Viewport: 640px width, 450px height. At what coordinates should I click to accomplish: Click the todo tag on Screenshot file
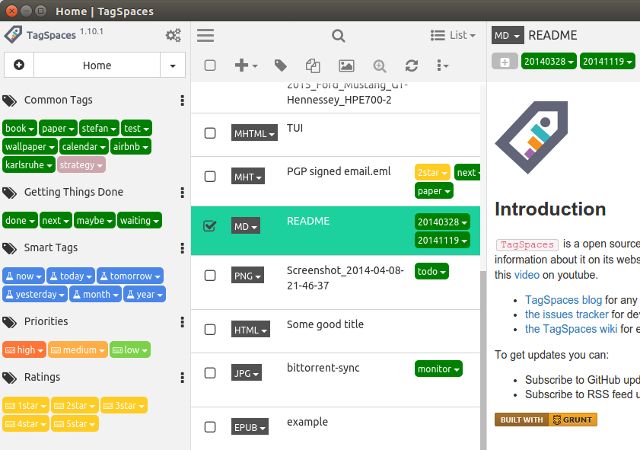coord(432,271)
